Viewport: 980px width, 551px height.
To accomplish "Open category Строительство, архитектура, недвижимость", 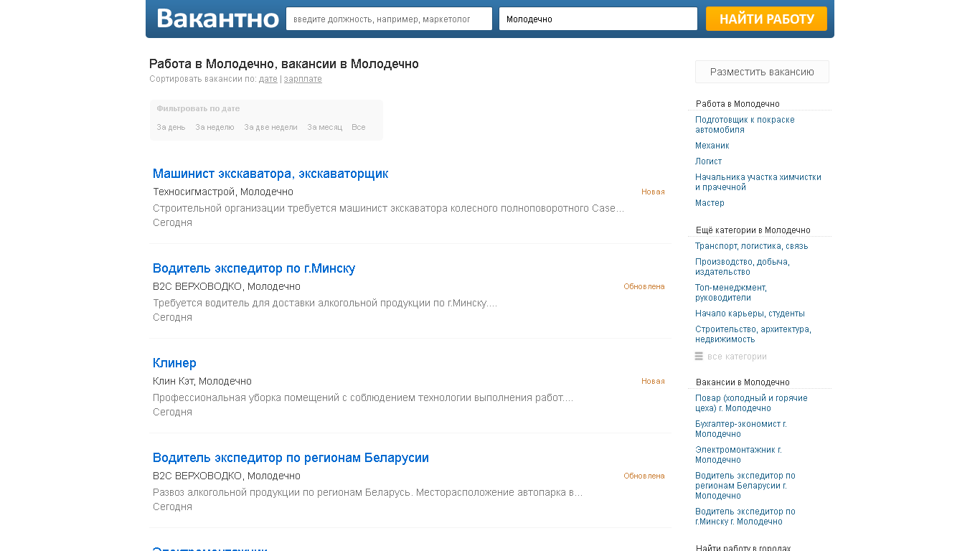I will click(x=753, y=334).
